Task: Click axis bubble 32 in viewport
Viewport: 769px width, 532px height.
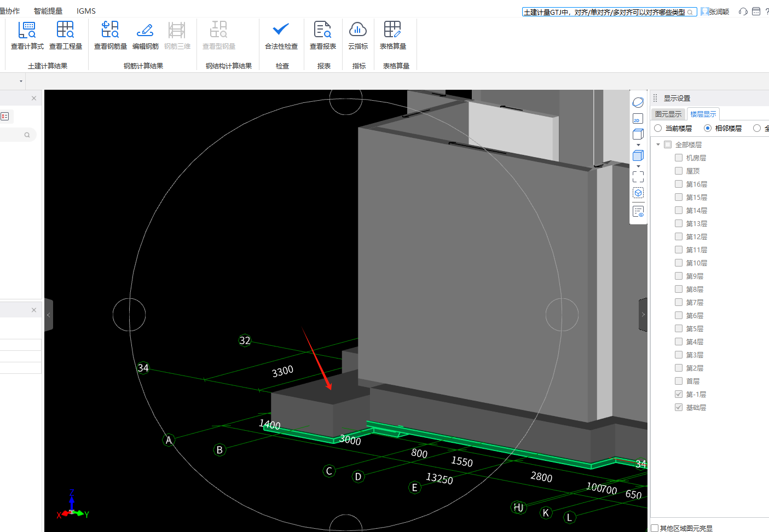Action: click(x=245, y=340)
